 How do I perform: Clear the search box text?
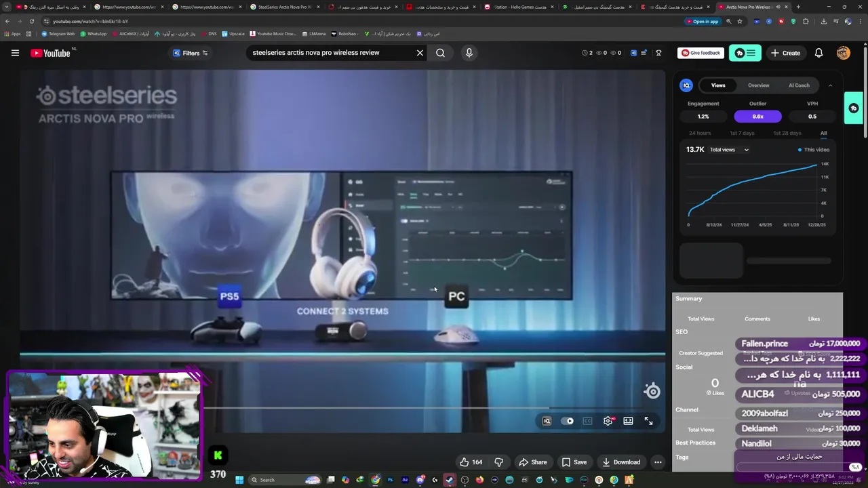click(420, 53)
